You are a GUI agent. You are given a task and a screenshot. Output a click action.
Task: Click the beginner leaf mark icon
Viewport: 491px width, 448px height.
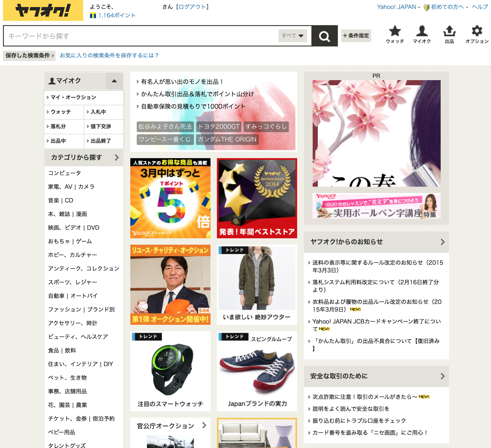coord(426,7)
